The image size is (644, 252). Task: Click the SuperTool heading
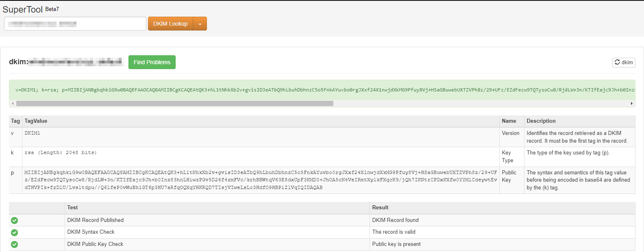[x=23, y=9]
